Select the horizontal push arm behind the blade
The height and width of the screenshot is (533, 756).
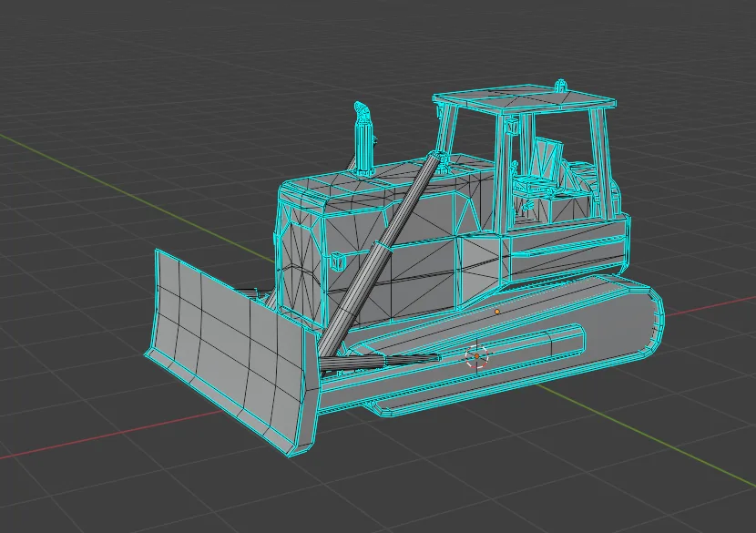click(x=380, y=361)
